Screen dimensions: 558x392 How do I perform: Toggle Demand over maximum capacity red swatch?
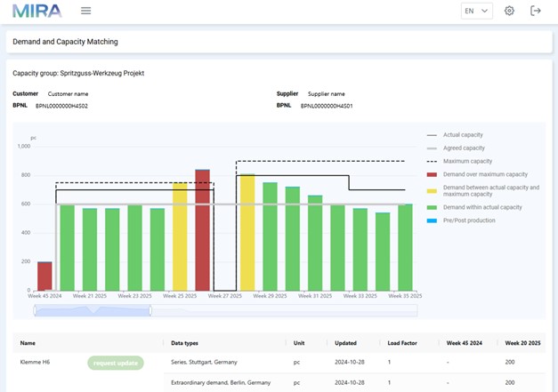(432, 174)
